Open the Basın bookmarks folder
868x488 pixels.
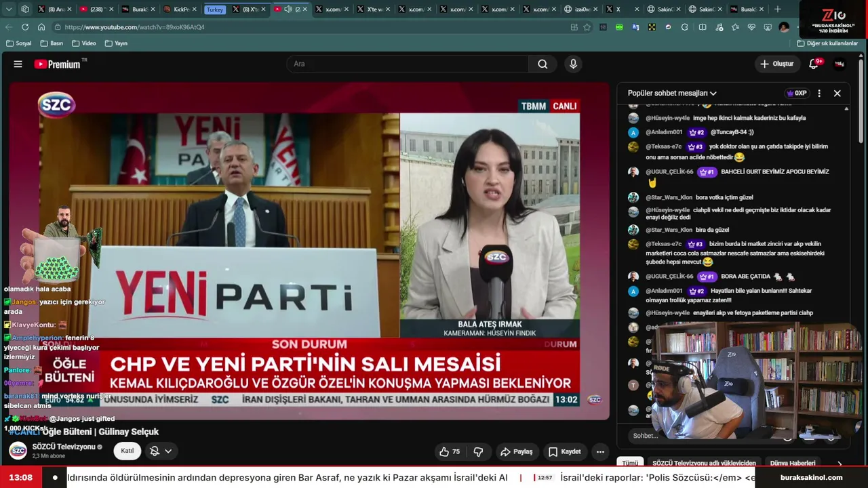coord(52,43)
